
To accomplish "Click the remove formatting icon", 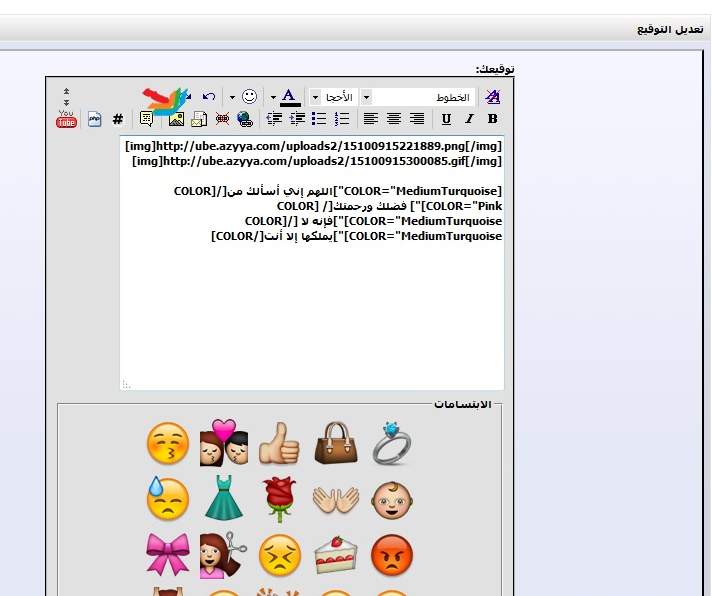I will (x=492, y=97).
